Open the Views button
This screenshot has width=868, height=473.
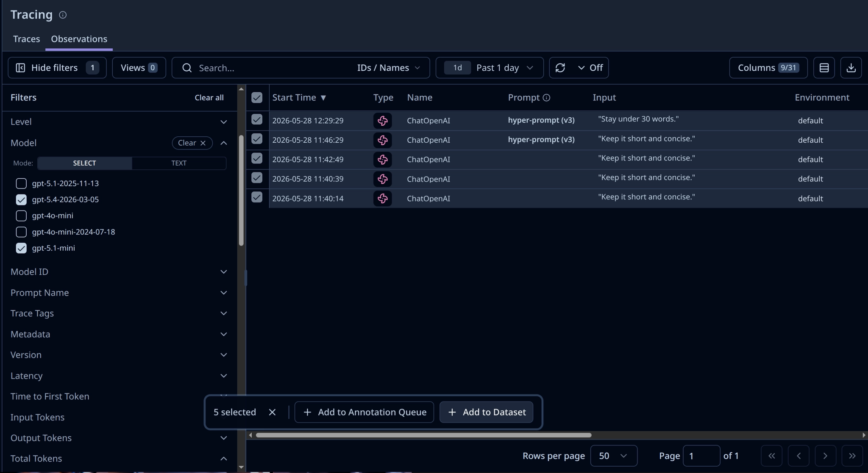pos(139,68)
